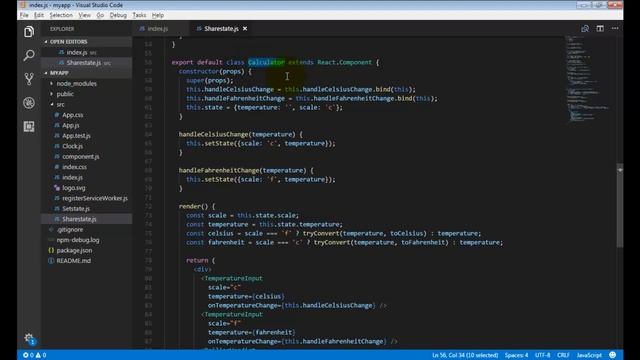Screen dimensions: 640x360
Task: Open the Search view in activity bar
Action: coord(29,55)
